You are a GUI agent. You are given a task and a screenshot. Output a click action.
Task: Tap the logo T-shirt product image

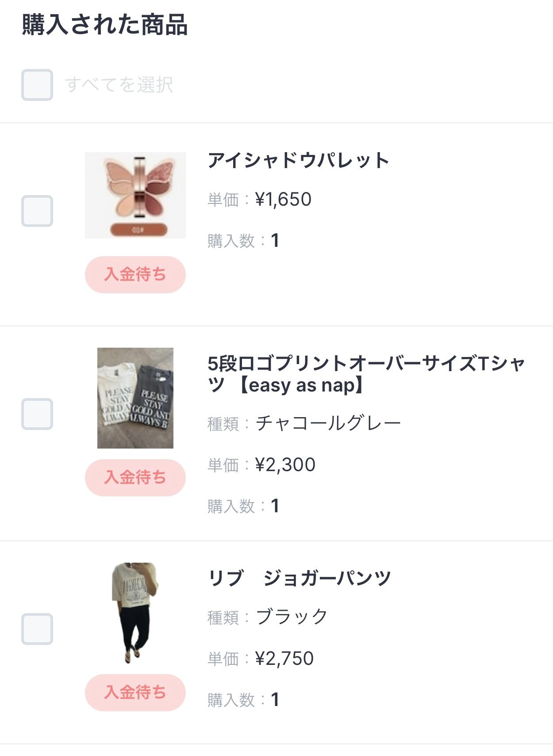(135, 398)
